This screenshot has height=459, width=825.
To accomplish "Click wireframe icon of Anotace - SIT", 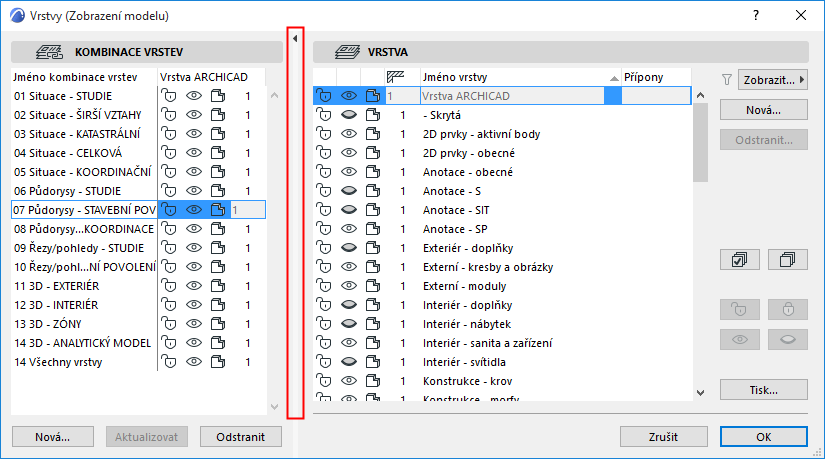I will click(x=373, y=209).
